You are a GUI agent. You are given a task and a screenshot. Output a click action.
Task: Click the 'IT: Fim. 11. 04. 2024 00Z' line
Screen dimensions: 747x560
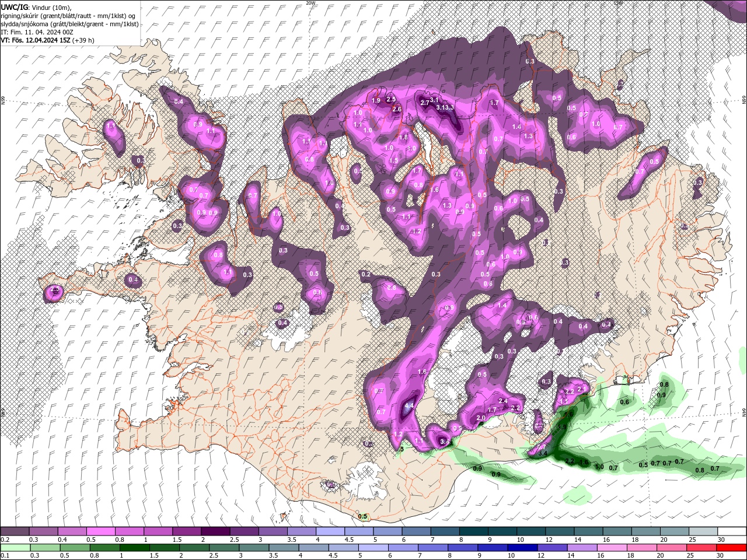pyautogui.click(x=36, y=32)
